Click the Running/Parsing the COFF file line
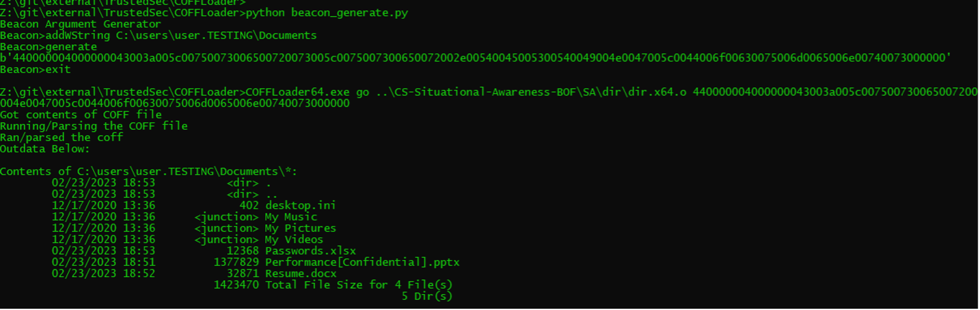This screenshot has width=980, height=310. [94, 126]
